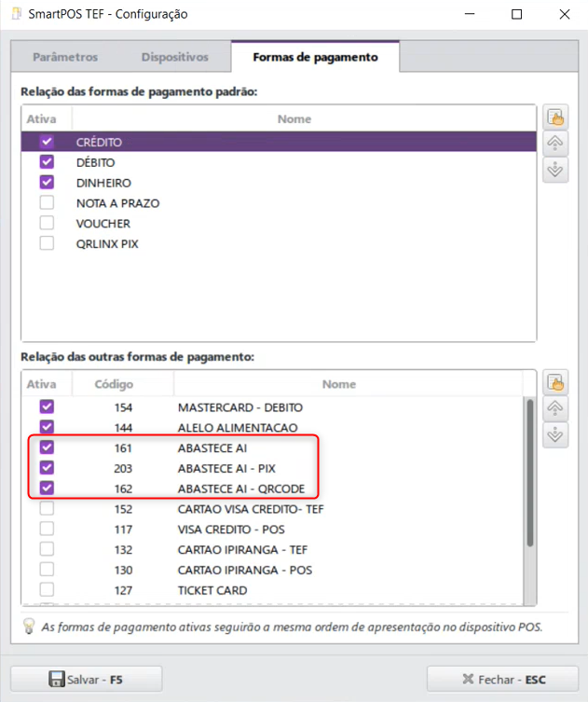Open the Dispositivos tab

175,57
